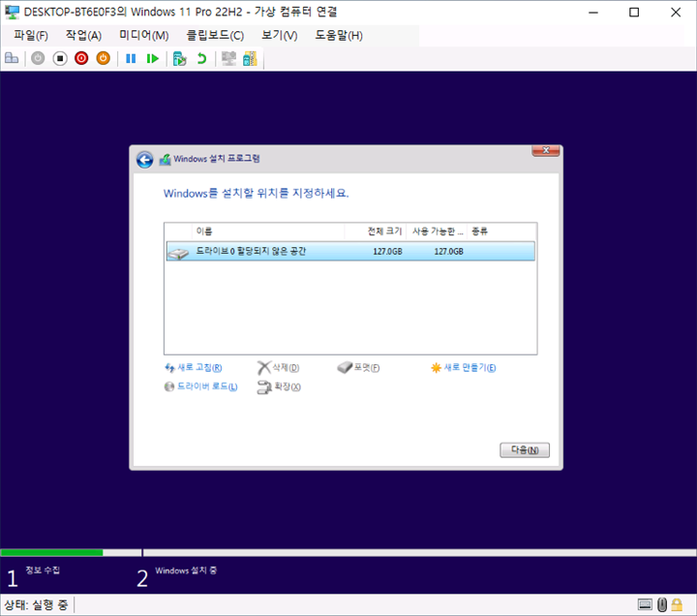The width and height of the screenshot is (697, 616).
Task: Click the lock security status icon
Action: 677,605
